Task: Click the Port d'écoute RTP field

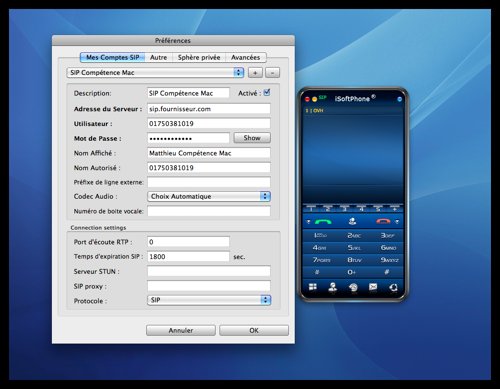Action: click(188, 242)
